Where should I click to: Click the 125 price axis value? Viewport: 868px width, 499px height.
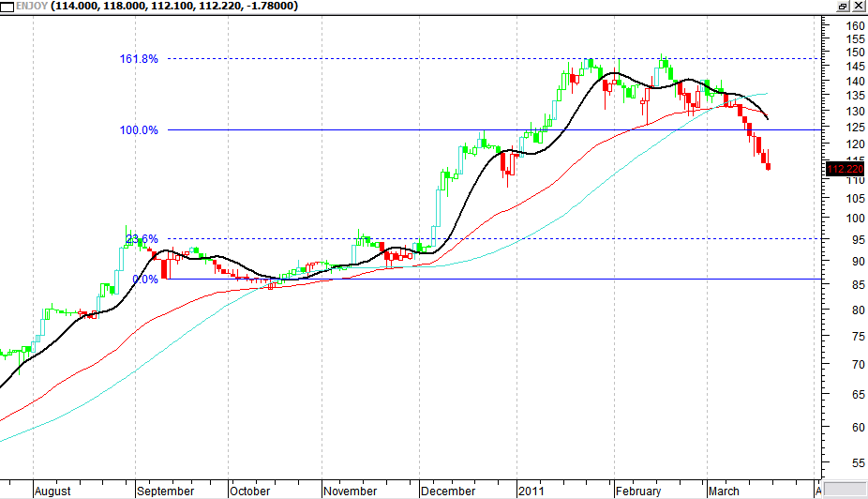coord(855,127)
